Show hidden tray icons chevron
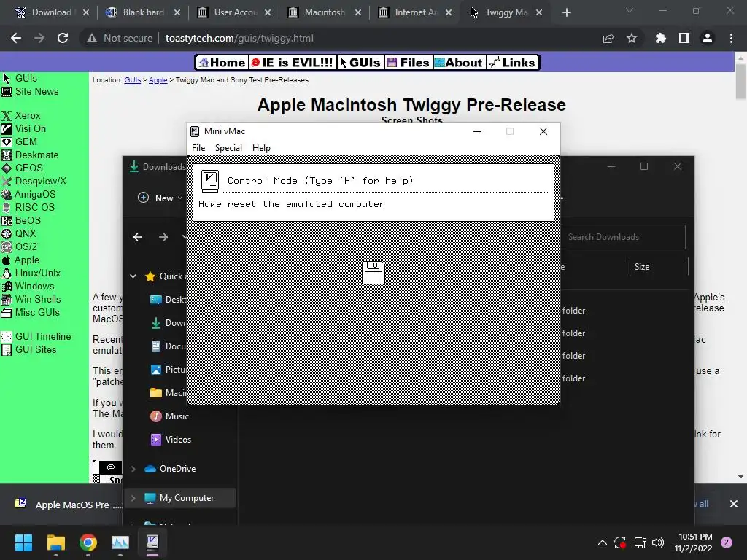Viewport: 747px width, 560px height. 602,542
